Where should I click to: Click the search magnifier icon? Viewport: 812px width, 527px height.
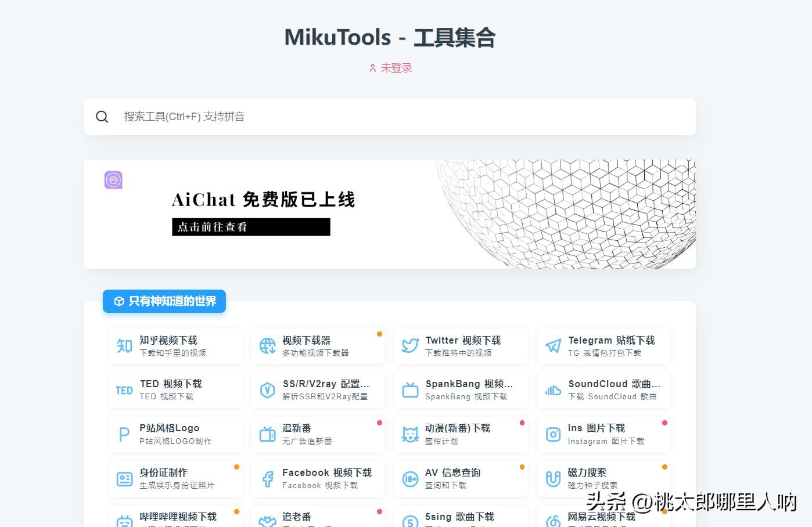pos(102,117)
